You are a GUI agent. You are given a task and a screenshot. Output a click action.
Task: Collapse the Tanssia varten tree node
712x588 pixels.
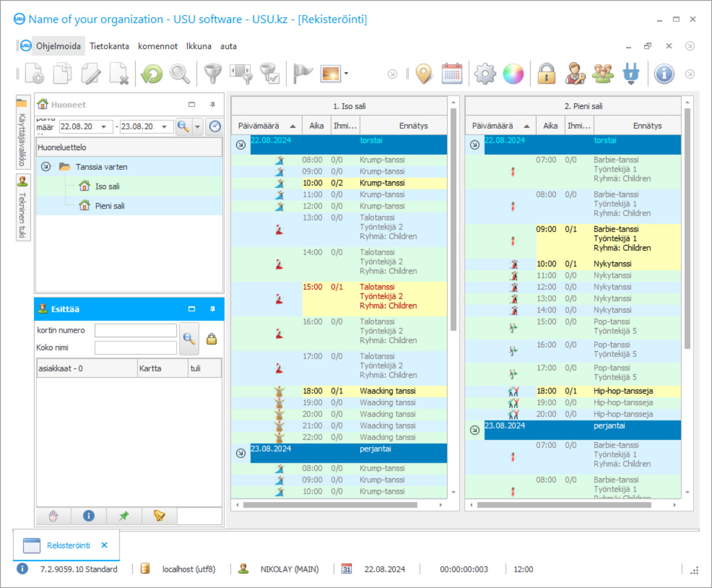pos(46,167)
